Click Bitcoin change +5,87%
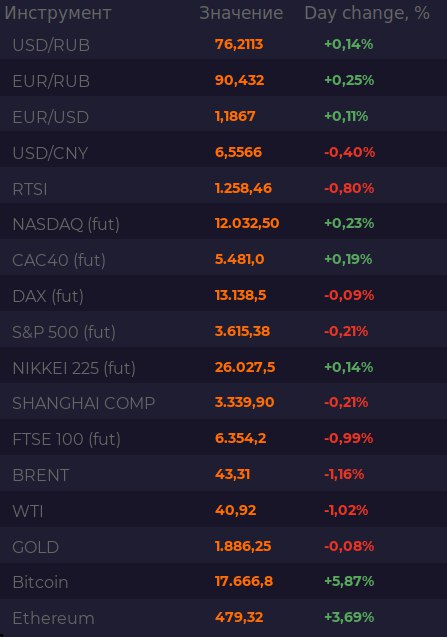This screenshot has width=447, height=637. tap(349, 581)
